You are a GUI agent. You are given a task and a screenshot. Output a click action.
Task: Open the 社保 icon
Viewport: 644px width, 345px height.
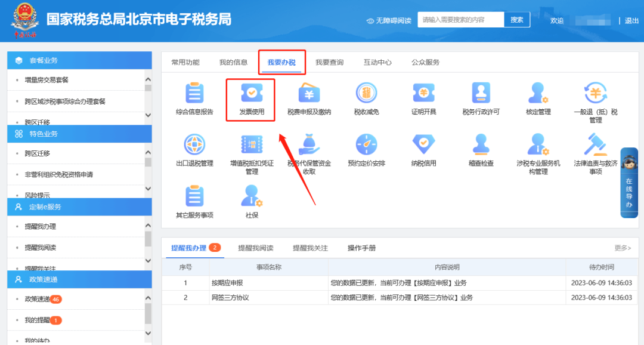coord(252,198)
